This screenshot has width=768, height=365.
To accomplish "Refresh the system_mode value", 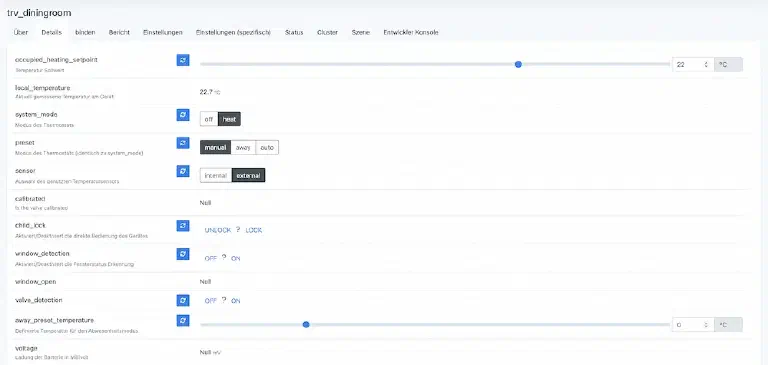I will tap(183, 115).
